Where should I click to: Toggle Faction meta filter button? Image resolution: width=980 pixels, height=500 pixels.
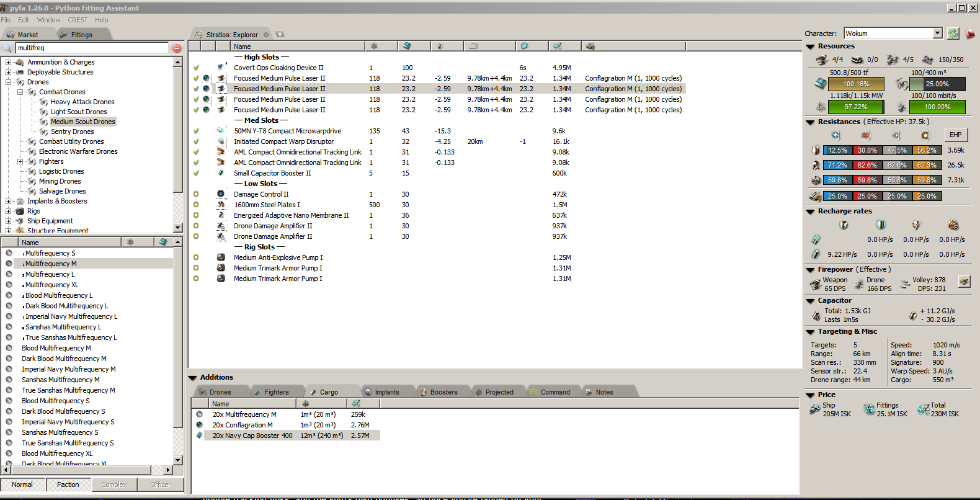coord(68,484)
